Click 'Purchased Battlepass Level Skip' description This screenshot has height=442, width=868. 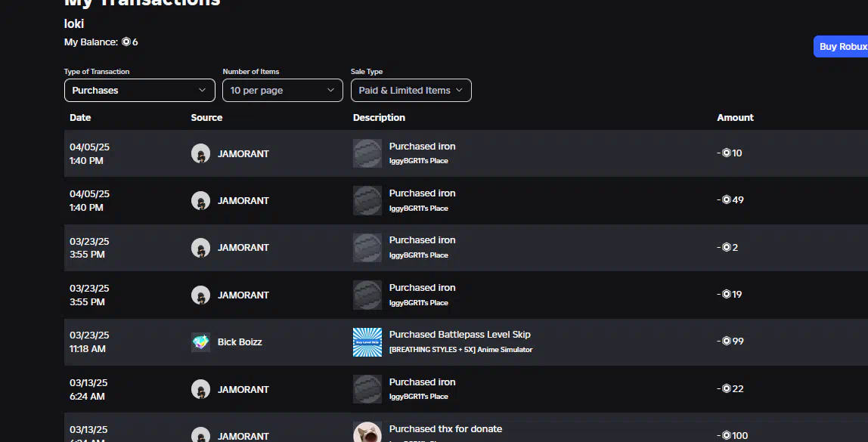point(460,335)
